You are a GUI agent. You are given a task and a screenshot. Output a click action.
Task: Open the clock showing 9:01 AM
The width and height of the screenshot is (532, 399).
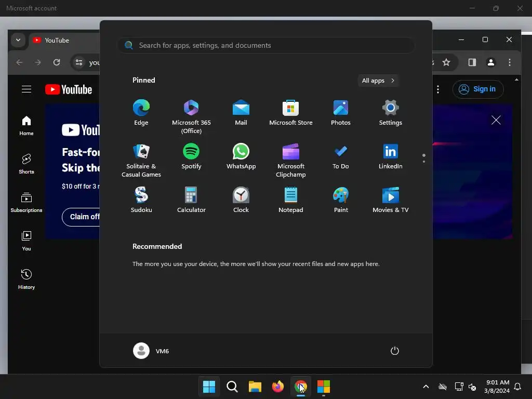point(497,387)
